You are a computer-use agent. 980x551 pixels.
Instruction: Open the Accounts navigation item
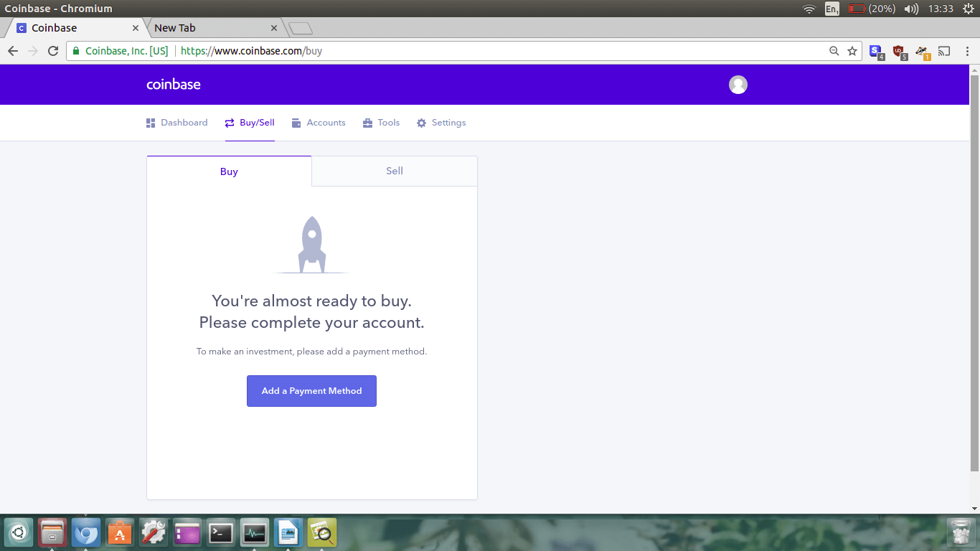319,123
